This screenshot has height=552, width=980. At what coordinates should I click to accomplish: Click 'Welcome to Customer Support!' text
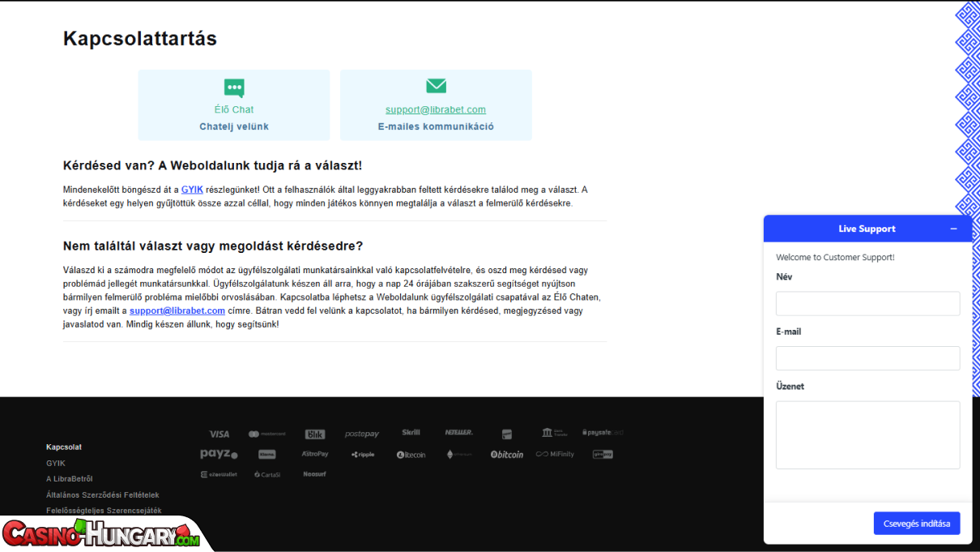[x=835, y=257]
